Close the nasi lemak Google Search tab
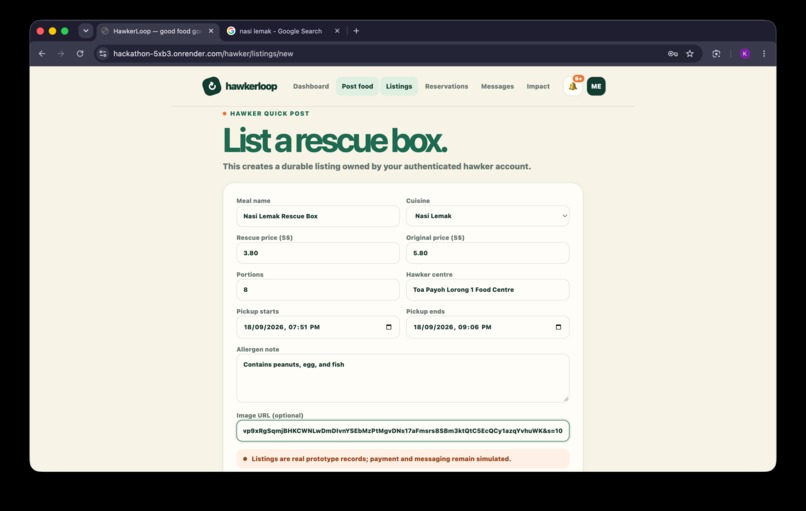Image resolution: width=806 pixels, height=511 pixels. [337, 31]
